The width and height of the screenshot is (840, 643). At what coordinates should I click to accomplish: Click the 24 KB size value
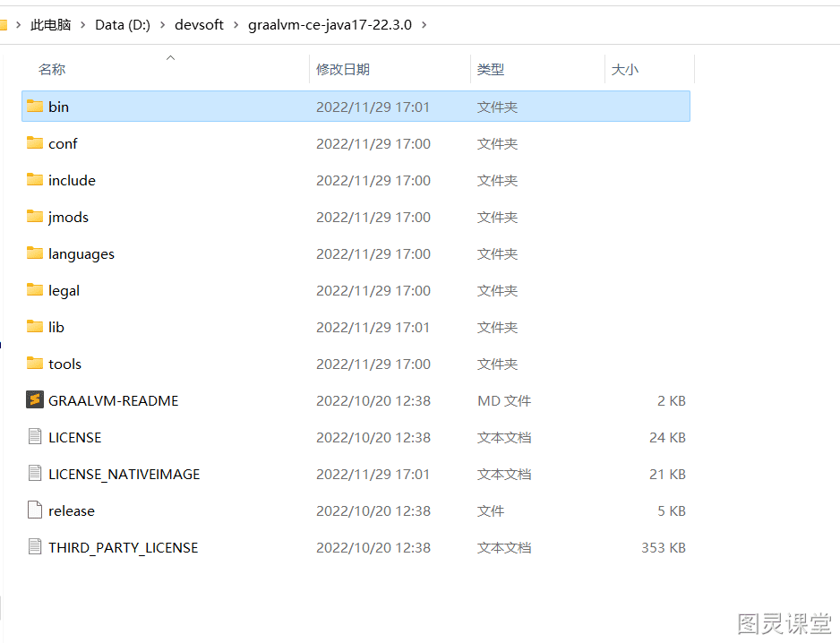click(x=667, y=437)
